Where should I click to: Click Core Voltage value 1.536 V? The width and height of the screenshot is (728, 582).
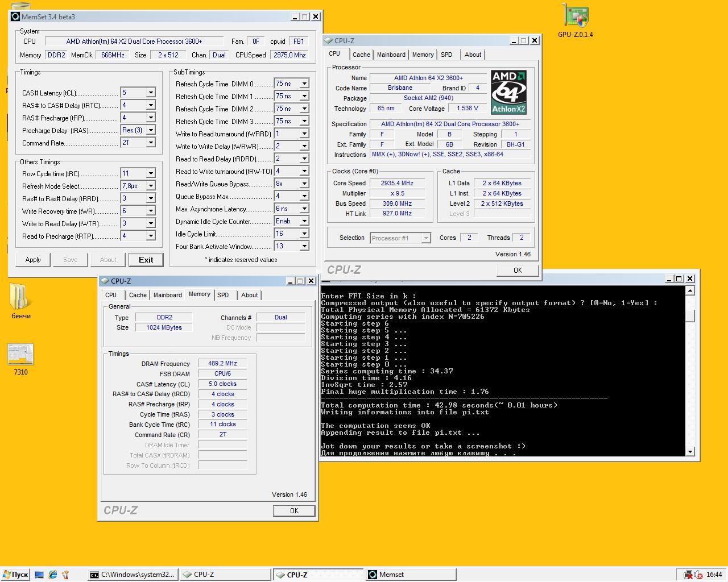pyautogui.click(x=468, y=108)
